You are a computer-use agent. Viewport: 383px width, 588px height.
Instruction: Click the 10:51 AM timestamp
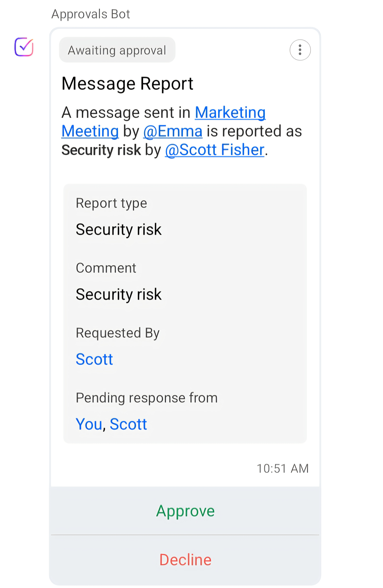click(283, 468)
